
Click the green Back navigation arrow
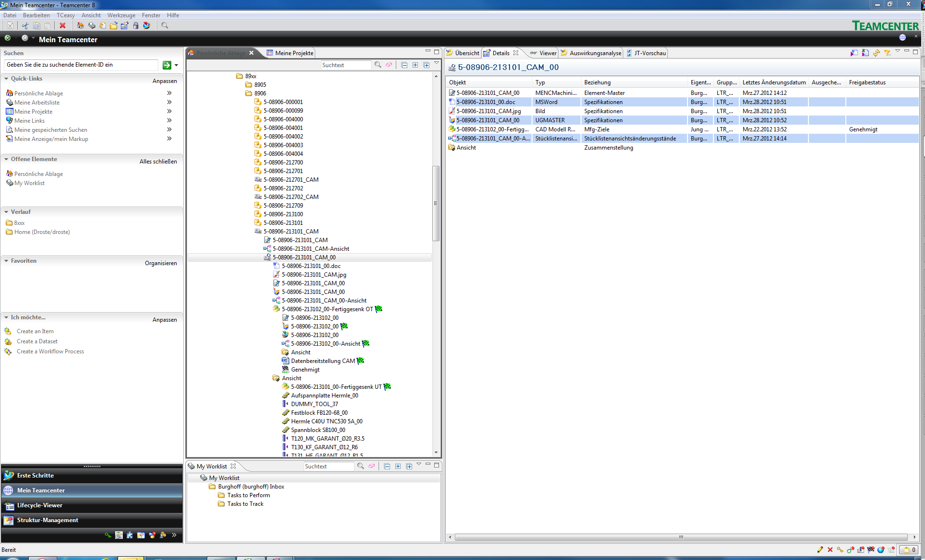tap(8, 38)
